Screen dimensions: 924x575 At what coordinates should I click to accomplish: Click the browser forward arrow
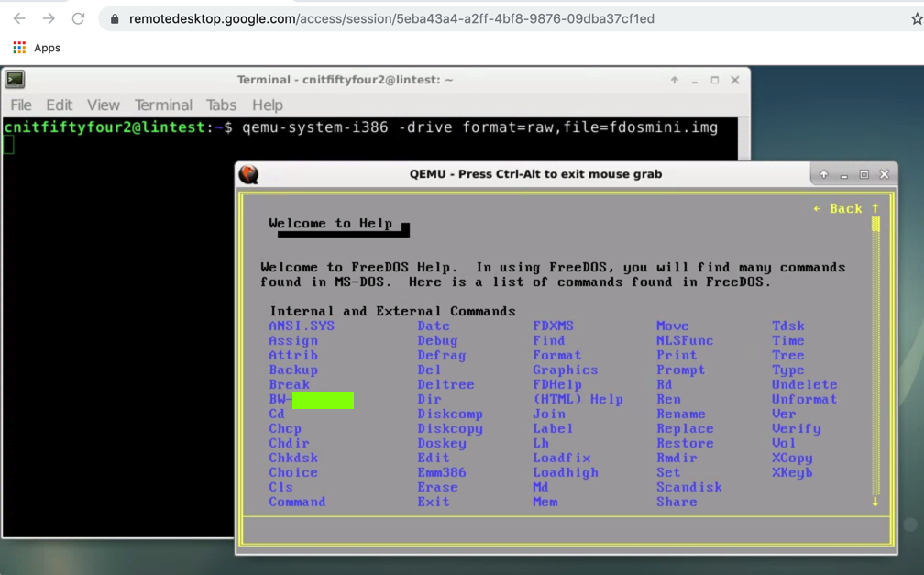49,18
